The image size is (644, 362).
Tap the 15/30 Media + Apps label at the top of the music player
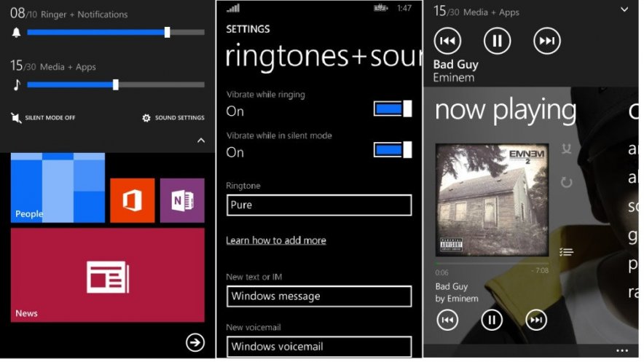[x=476, y=12]
